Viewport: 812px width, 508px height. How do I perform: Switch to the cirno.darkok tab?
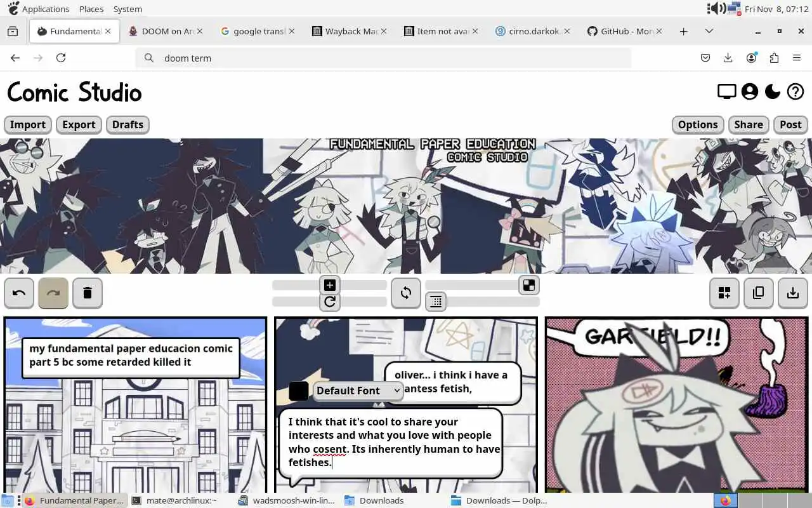click(531, 31)
